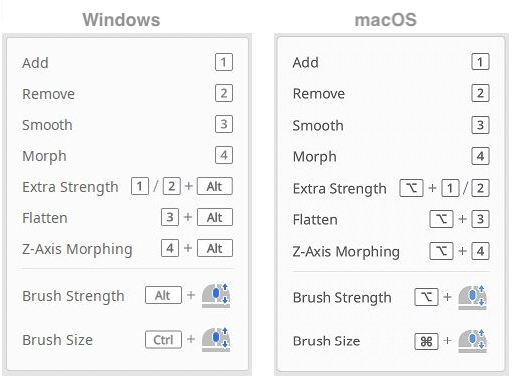513x378 pixels.
Task: Select the macOS heading
Action: coord(386,20)
